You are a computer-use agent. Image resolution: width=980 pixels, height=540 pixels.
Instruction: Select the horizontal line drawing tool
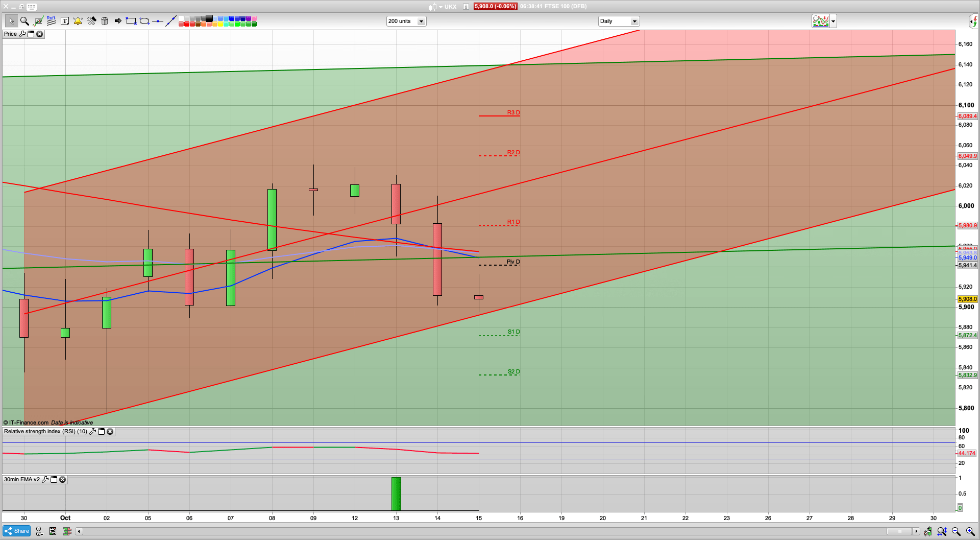158,21
